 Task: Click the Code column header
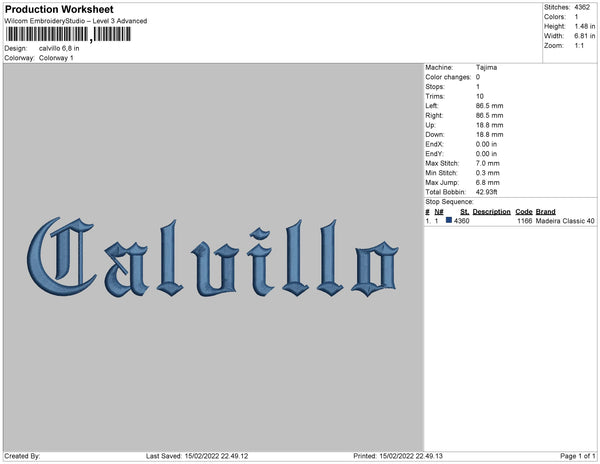[524, 212]
